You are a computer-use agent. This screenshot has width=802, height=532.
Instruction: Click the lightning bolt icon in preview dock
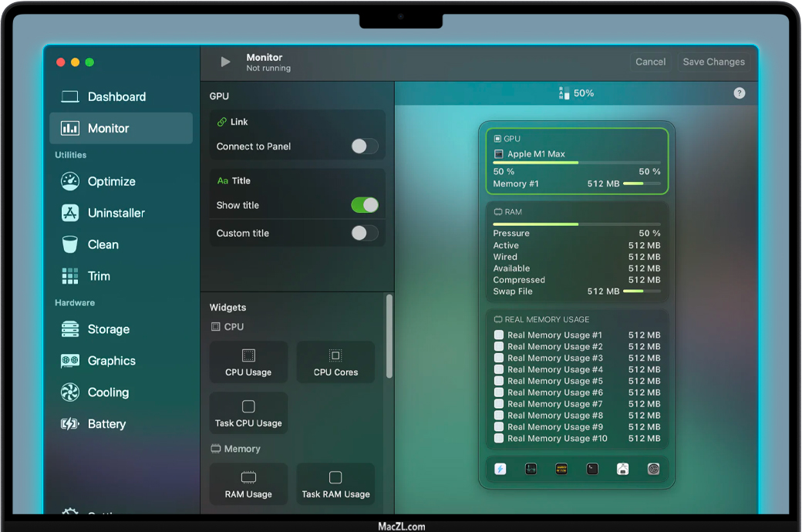coord(500,469)
